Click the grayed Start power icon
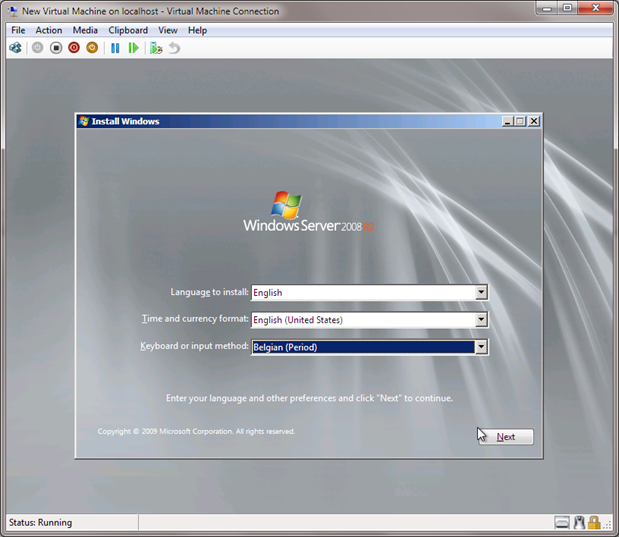The image size is (619, 537). pos(38,48)
